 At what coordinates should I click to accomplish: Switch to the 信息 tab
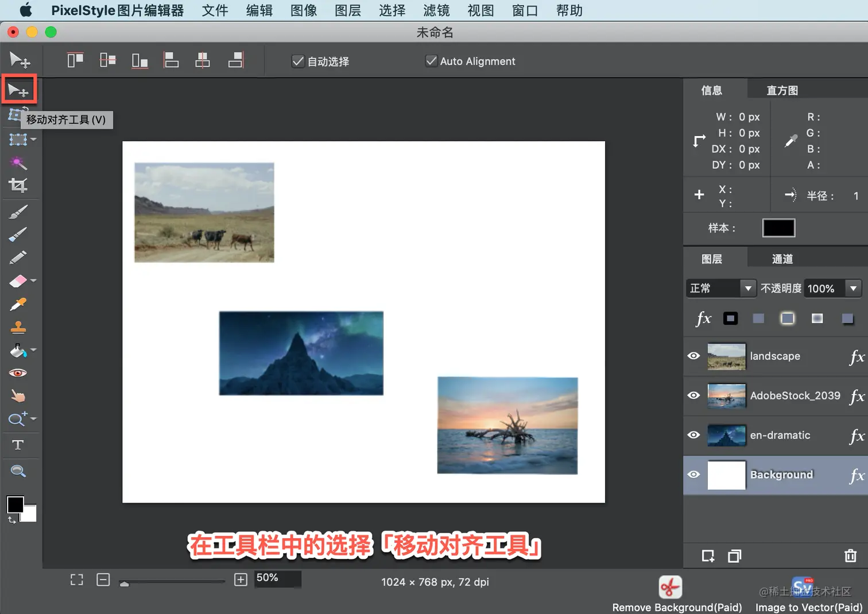click(x=712, y=90)
